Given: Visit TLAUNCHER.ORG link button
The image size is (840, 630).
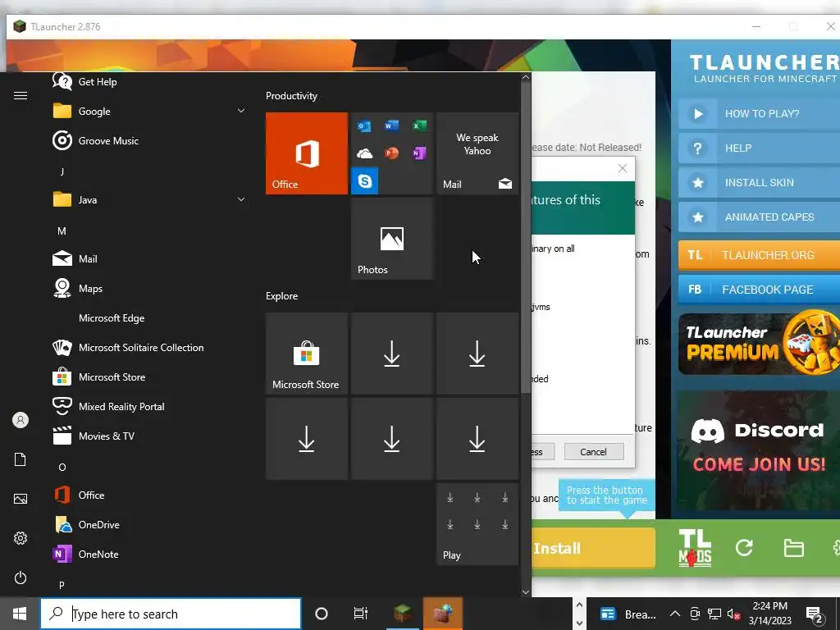Looking at the screenshot, I should (x=759, y=255).
